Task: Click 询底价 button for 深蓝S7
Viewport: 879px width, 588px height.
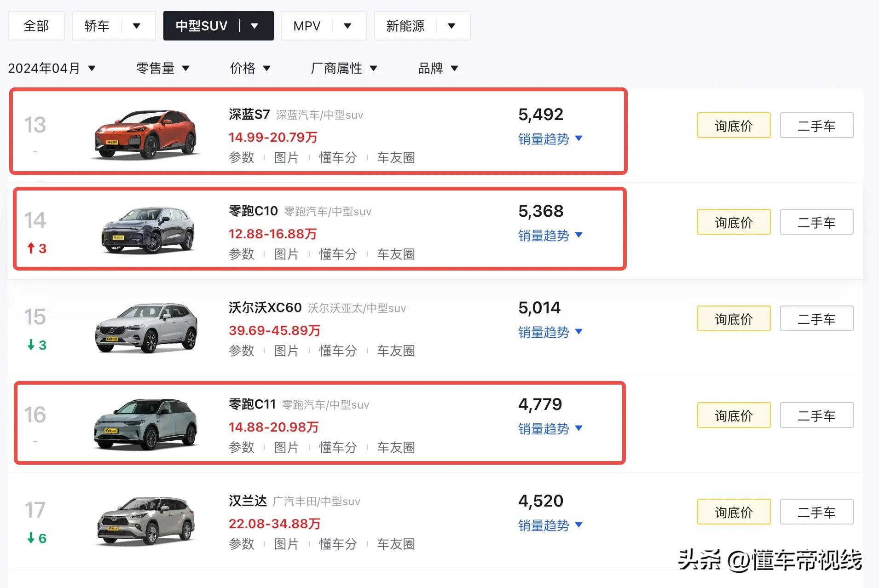Action: pyautogui.click(x=734, y=126)
